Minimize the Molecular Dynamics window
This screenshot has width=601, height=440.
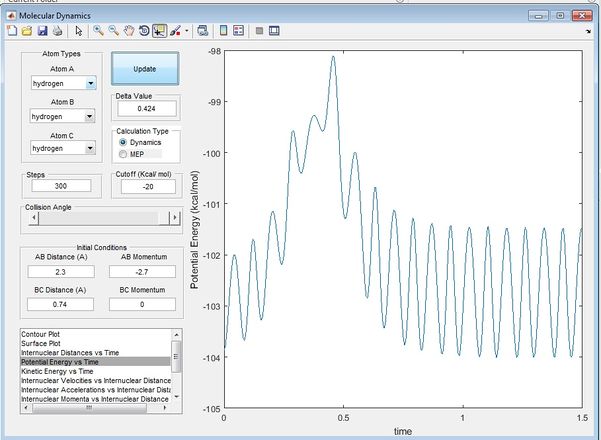point(538,16)
